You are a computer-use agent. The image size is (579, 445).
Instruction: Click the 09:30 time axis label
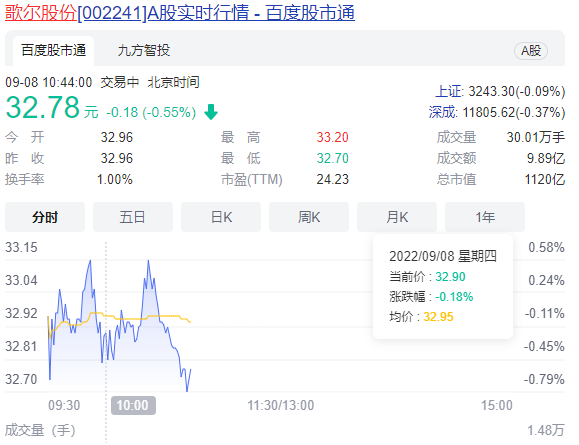[64, 405]
